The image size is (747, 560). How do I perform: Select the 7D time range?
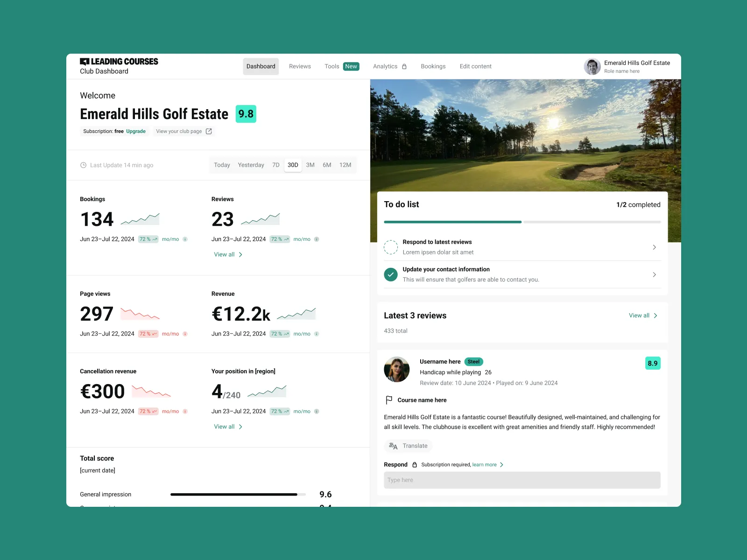click(276, 165)
